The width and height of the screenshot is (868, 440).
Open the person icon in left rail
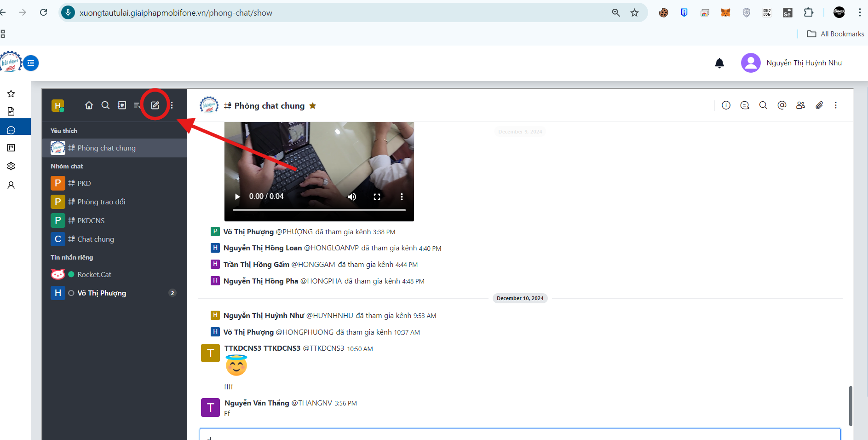pos(11,185)
